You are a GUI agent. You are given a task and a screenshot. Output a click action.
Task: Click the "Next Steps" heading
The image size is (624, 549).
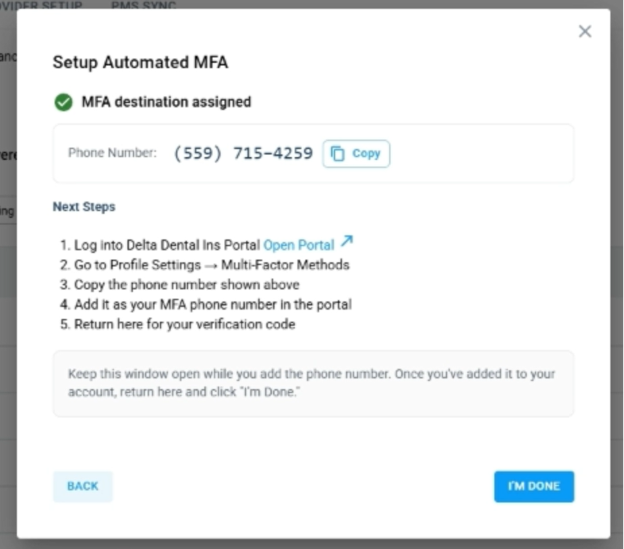pyautogui.click(x=84, y=207)
